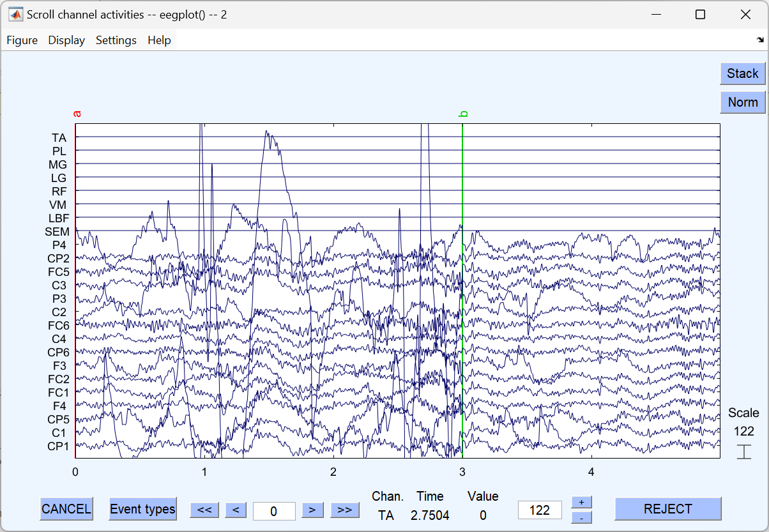The image size is (769, 532).
Task: Open the Event types button
Action: (142, 509)
